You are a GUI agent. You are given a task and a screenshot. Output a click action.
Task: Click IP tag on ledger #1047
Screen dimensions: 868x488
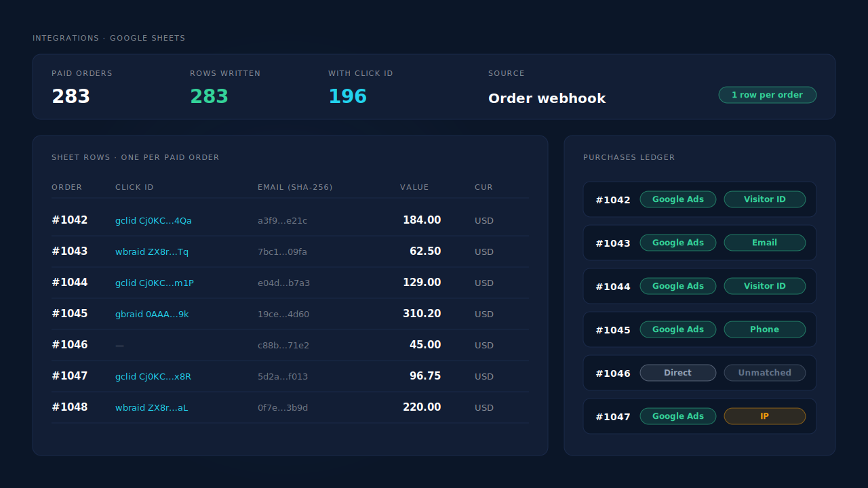click(x=765, y=416)
